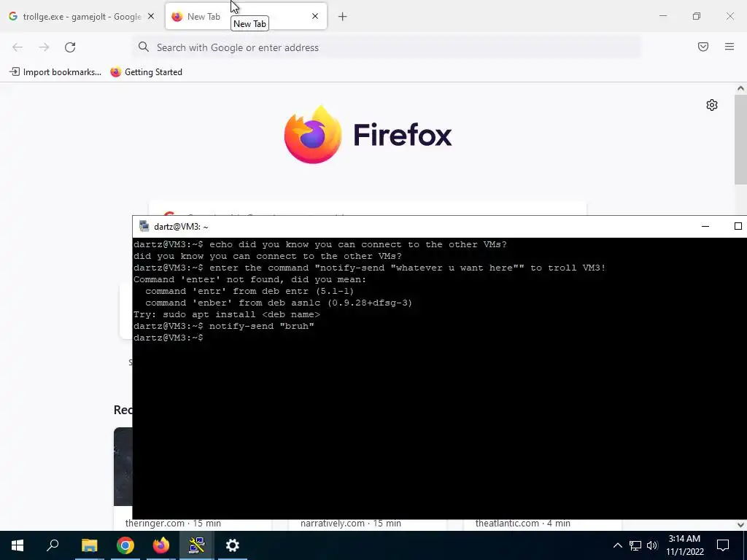The image size is (747, 560).
Task: Reload the current page
Action: point(70,47)
